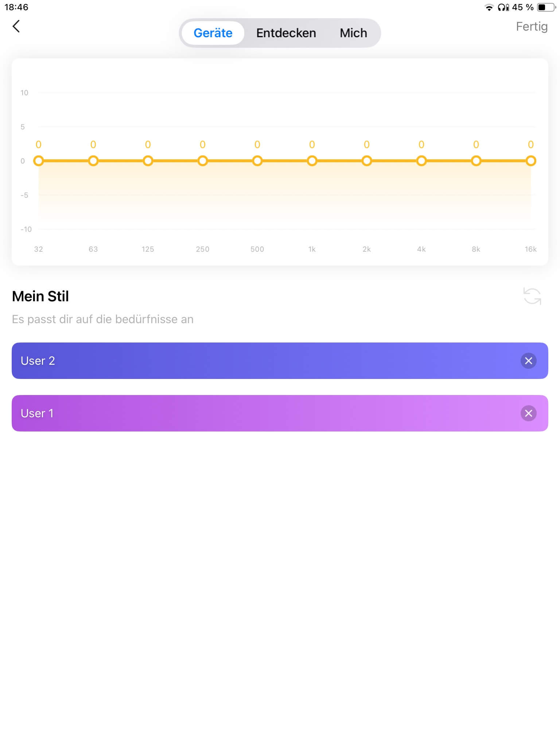Reset equalizer with the refresh icon
Image resolution: width=560 pixels, height=747 pixels.
pyautogui.click(x=532, y=296)
